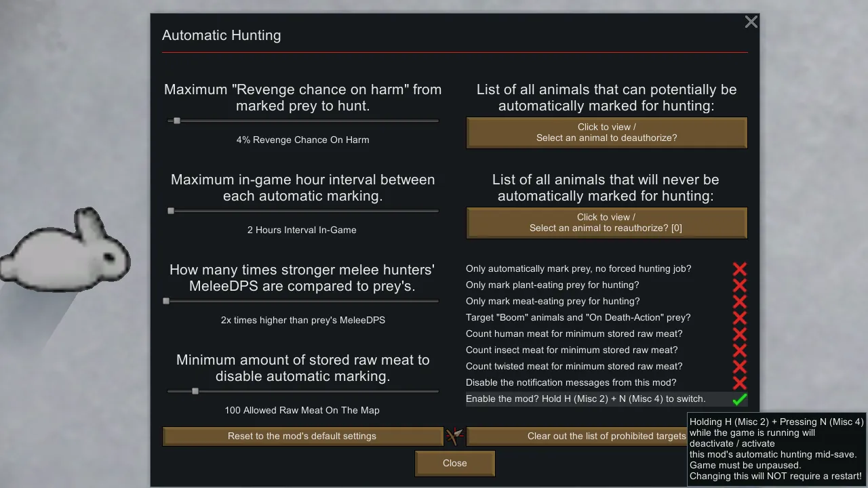Open list to deauthorize an animal

click(606, 132)
